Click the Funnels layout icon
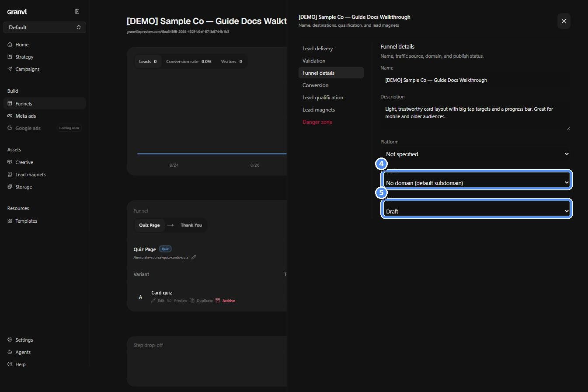The image size is (588, 392). 10,104
